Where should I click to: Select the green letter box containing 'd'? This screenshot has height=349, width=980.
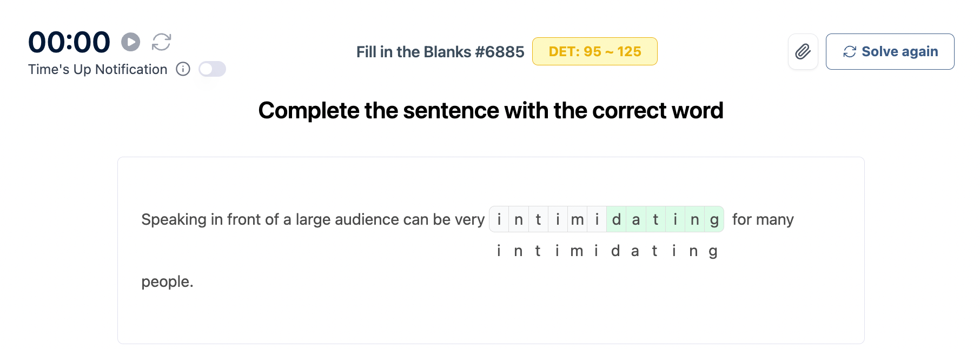616,219
